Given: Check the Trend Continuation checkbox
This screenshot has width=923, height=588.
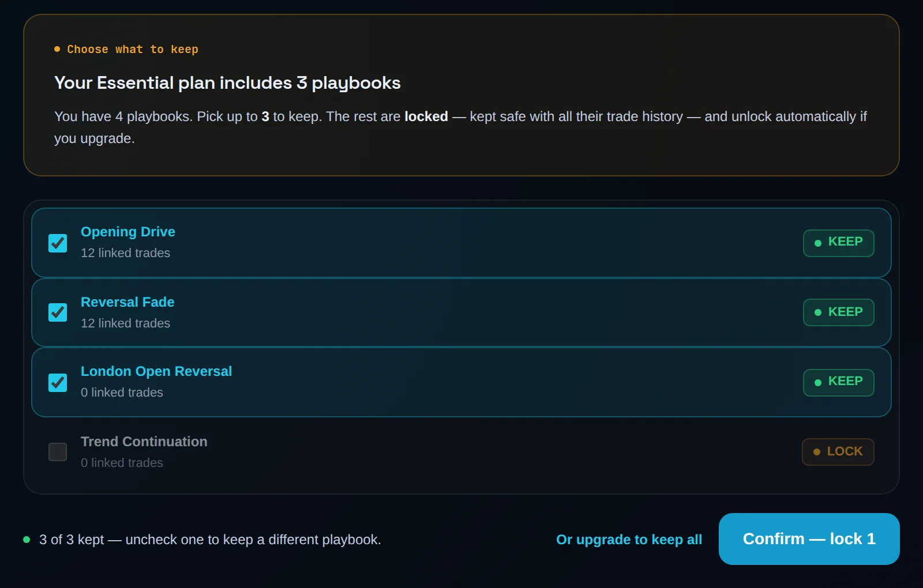Looking at the screenshot, I should 58,452.
